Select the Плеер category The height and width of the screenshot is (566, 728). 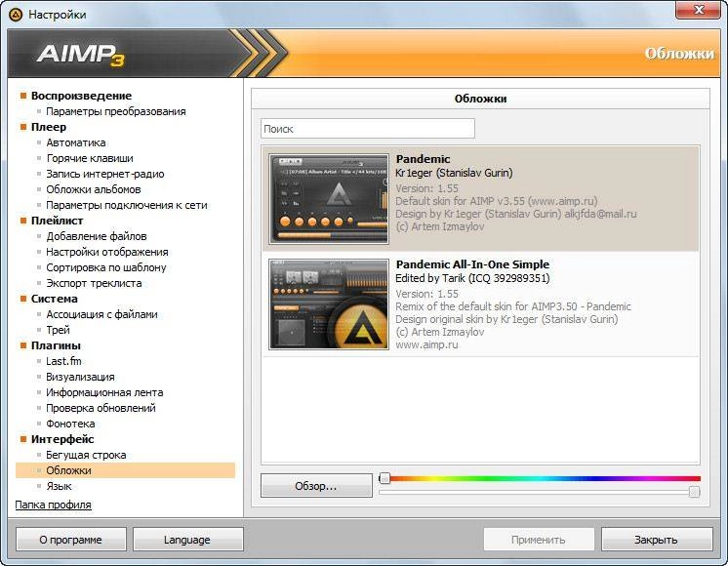click(48, 127)
